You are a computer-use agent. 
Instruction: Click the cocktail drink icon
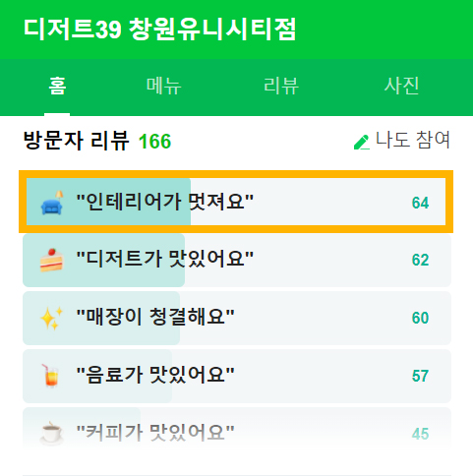[50, 376]
